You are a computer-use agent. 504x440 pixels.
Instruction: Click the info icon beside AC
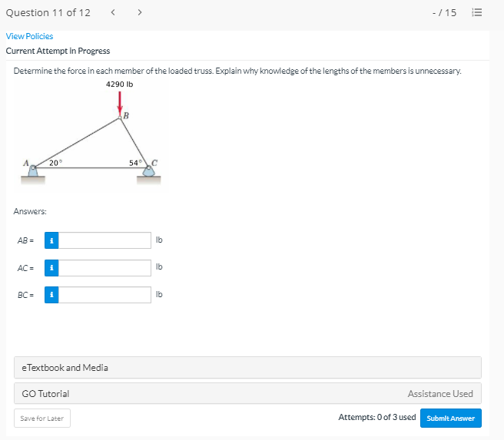coord(51,268)
